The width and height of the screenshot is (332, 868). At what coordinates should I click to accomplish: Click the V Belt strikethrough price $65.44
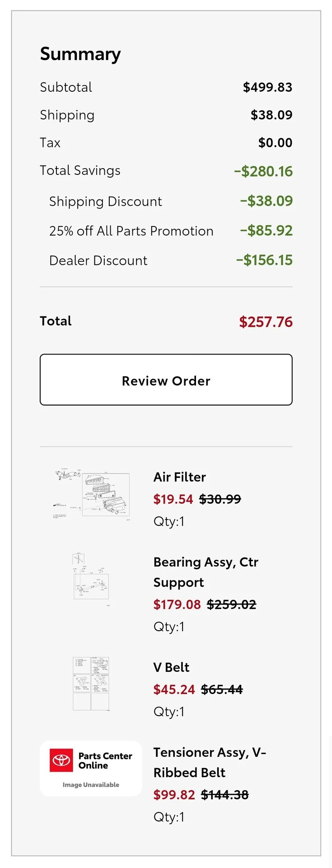[222, 689]
